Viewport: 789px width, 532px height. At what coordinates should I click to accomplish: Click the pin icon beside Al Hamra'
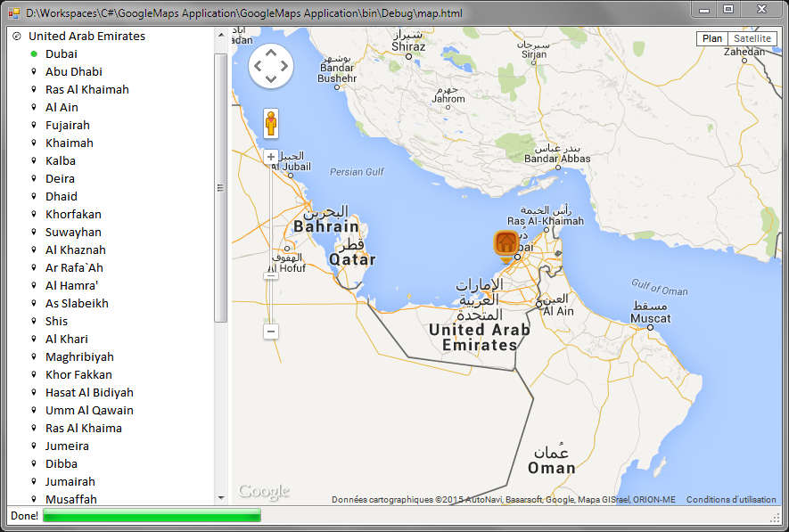(34, 286)
